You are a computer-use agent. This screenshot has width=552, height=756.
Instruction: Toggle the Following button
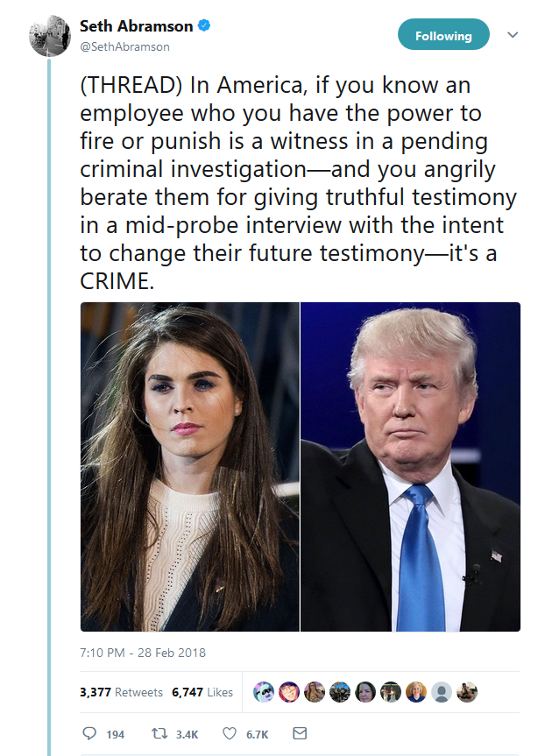[443, 36]
